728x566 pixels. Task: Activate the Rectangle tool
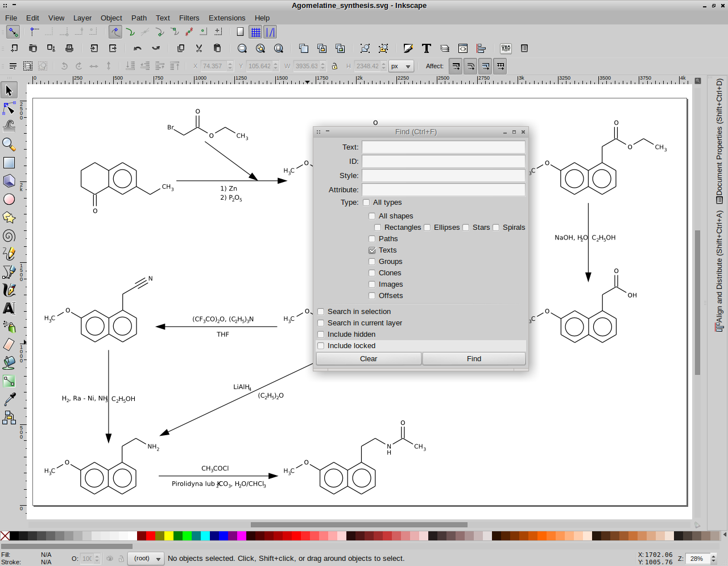pyautogui.click(x=9, y=163)
